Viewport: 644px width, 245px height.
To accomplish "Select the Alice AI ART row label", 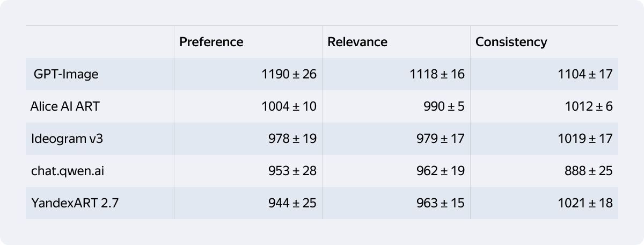I will [65, 106].
